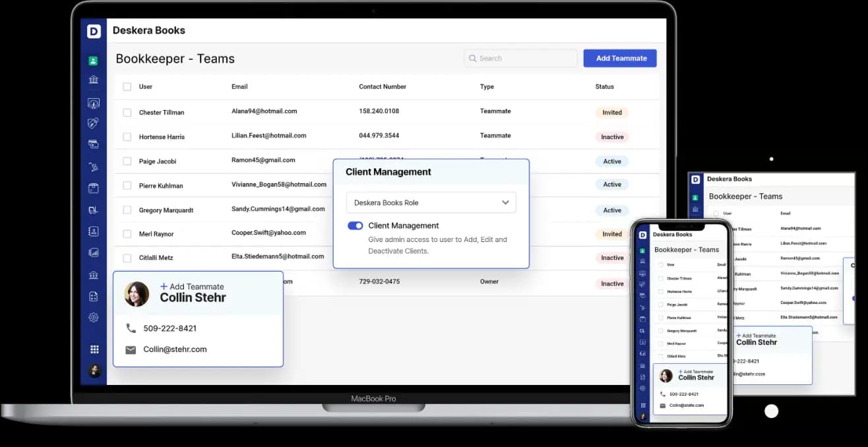
Task: Click the Inactive badge in Hortense Harris's row
Action: pos(612,137)
